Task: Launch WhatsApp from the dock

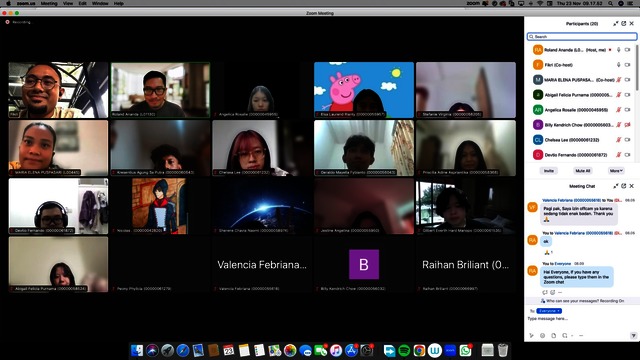Action: [465, 350]
